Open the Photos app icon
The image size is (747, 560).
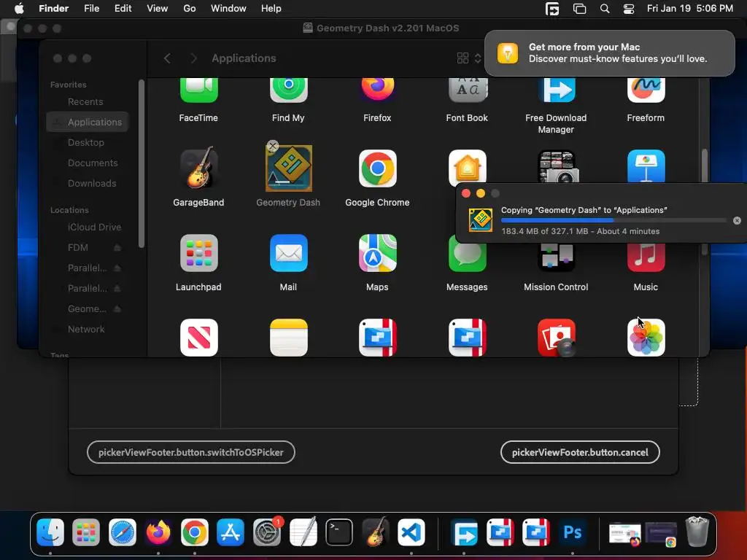point(646,337)
